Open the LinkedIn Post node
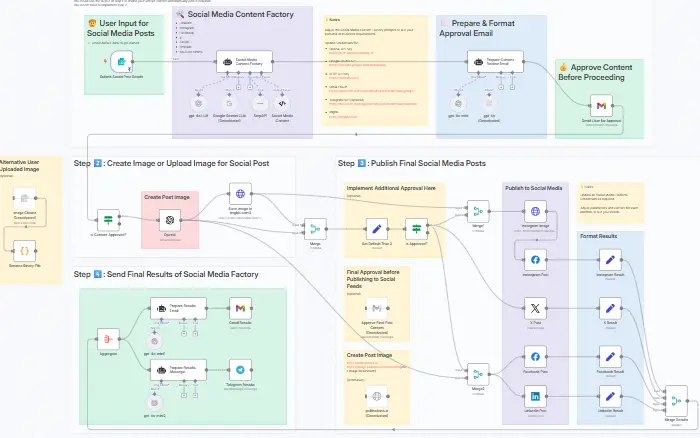 click(x=535, y=396)
